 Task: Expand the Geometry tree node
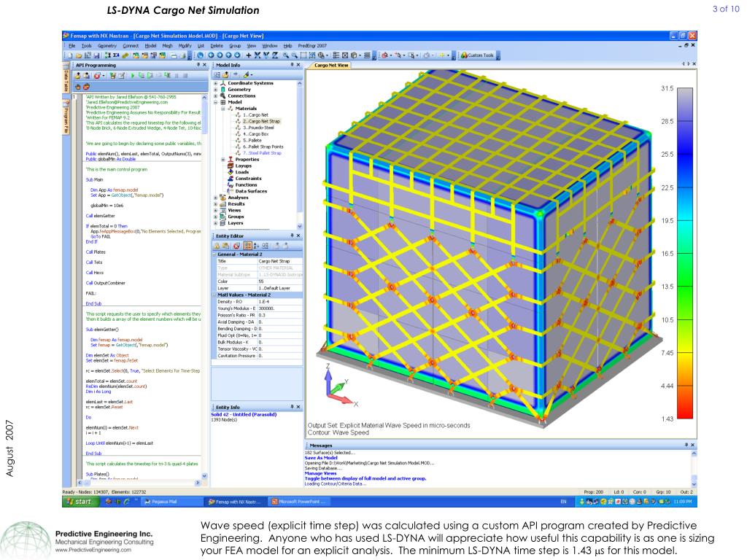(x=215, y=89)
